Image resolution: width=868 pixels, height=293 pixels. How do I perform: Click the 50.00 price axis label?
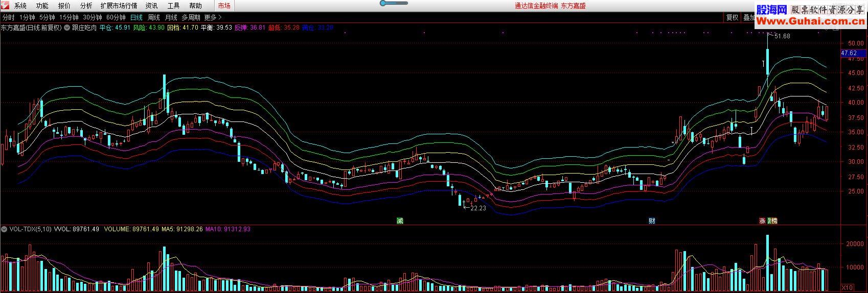[856, 43]
